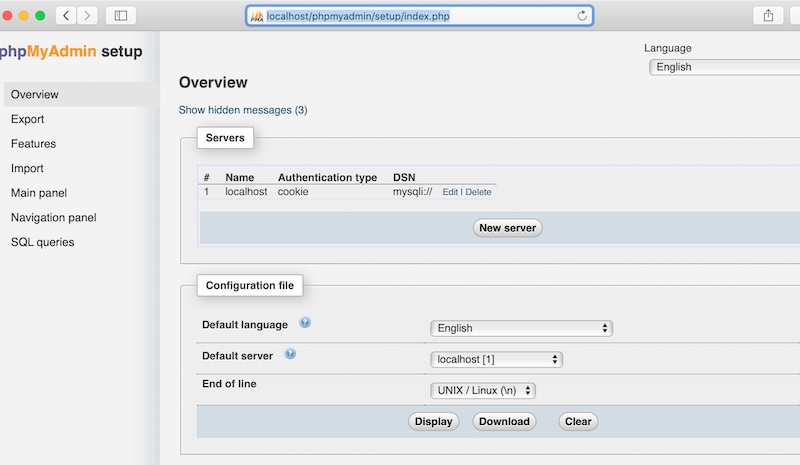Click the phpMyAdmin favicon in address bar
This screenshot has height=465, width=800.
point(257,16)
